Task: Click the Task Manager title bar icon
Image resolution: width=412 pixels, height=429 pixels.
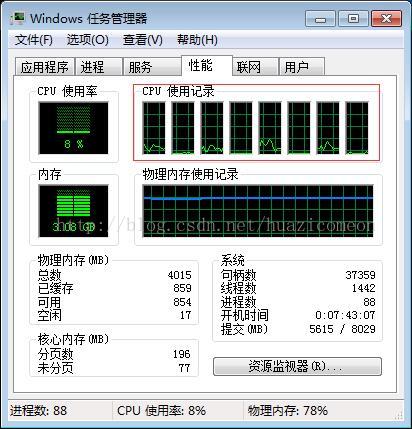Action: coord(17,18)
